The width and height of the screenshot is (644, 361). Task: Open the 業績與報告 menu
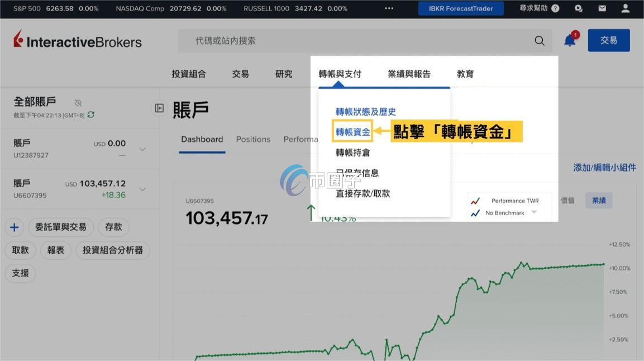(x=409, y=73)
